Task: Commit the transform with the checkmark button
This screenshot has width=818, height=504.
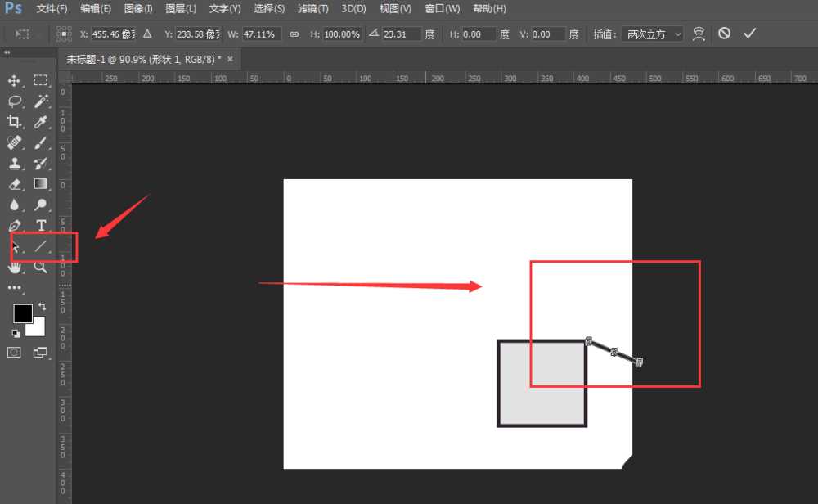Action: 749,33
